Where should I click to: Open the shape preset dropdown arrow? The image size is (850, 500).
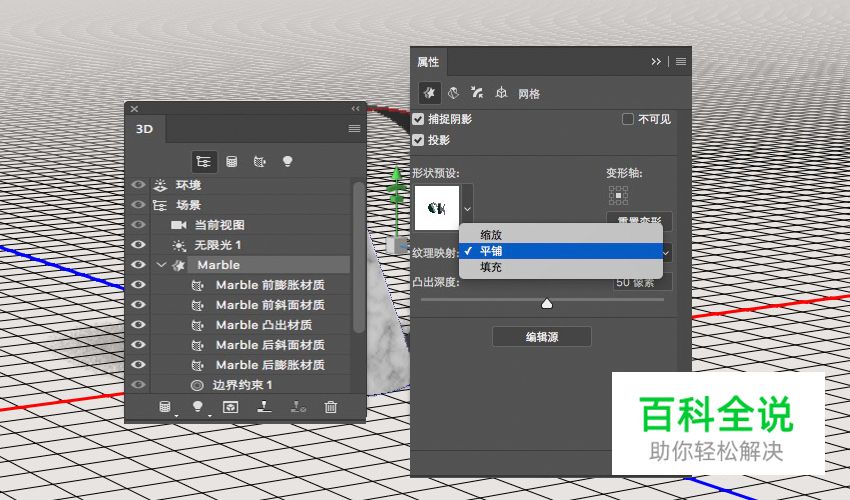coord(467,208)
